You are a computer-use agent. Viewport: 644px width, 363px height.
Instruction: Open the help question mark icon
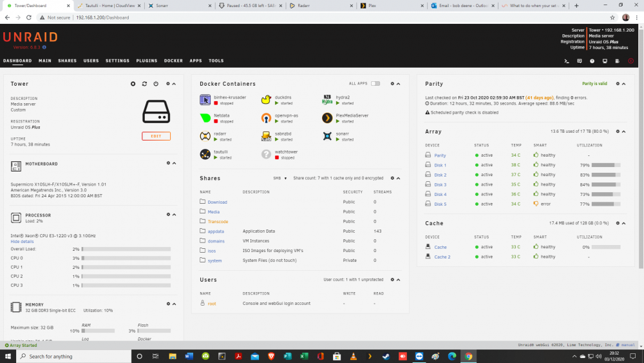[592, 61]
